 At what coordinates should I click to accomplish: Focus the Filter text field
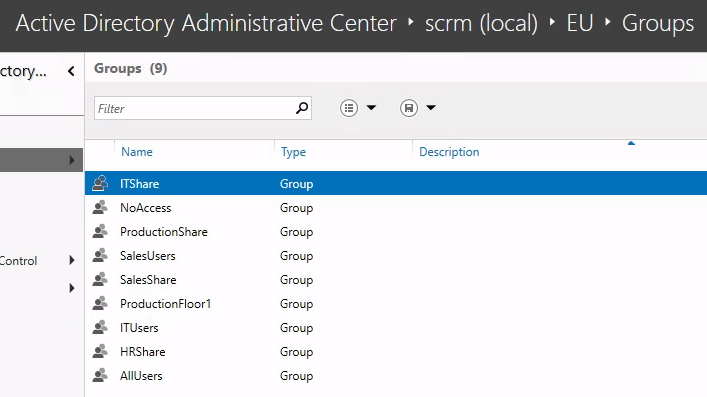(195, 108)
